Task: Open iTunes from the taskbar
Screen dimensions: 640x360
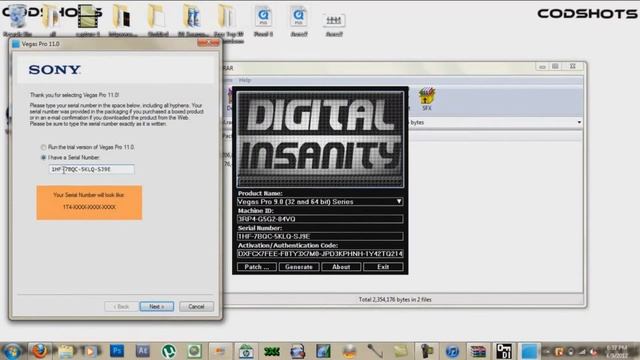Action: [452, 351]
